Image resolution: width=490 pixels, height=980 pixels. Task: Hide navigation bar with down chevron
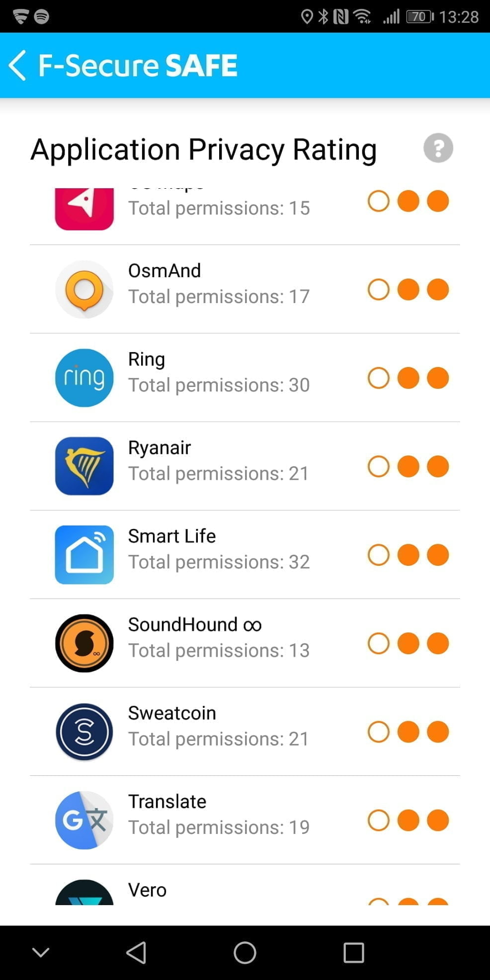pyautogui.click(x=41, y=952)
